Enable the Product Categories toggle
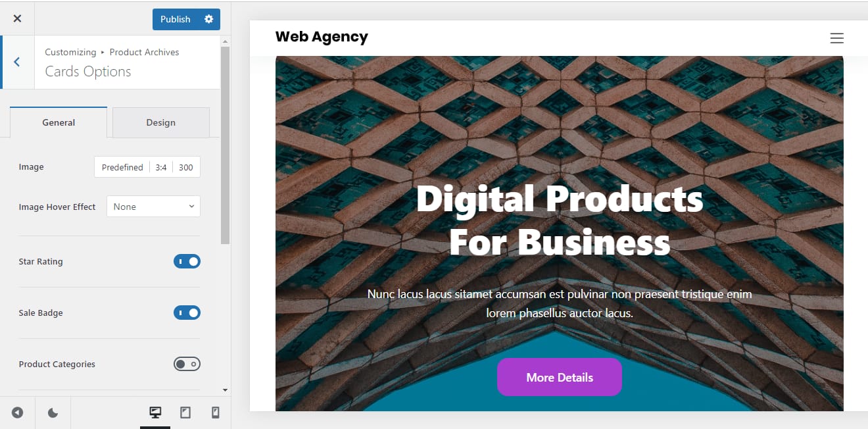Screen dimensions: 868x429 tap(187, 364)
